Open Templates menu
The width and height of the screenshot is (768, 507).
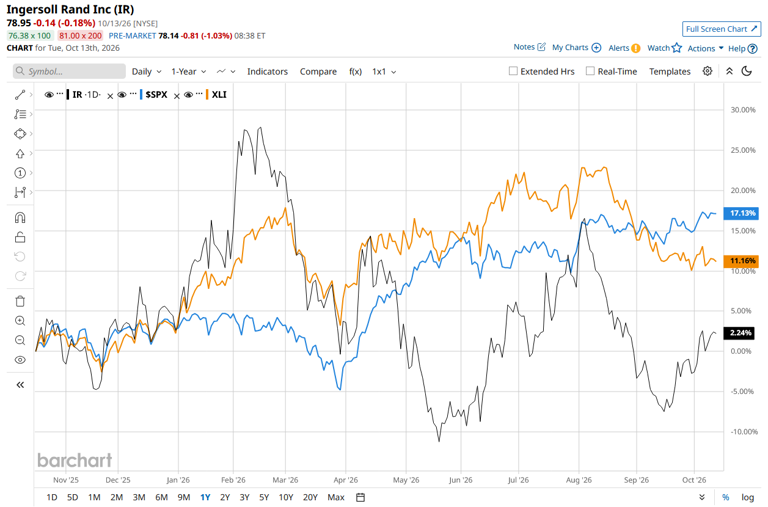[x=670, y=72]
